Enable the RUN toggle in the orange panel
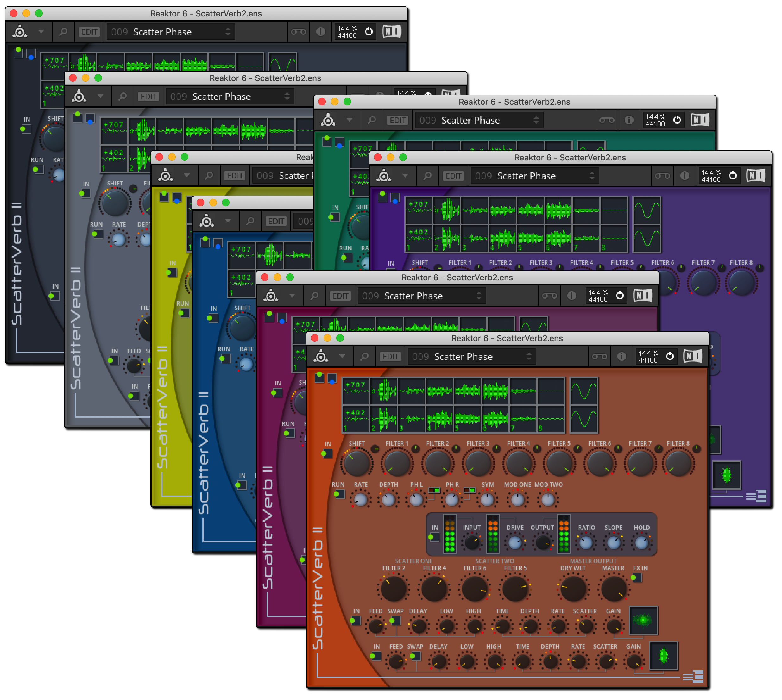This screenshot has width=782, height=700. (x=339, y=493)
